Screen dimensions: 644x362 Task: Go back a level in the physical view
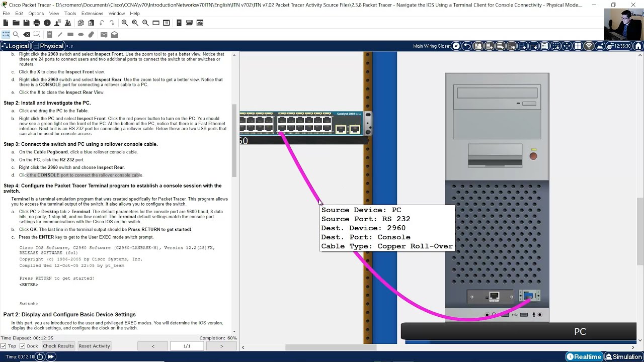tap(467, 46)
